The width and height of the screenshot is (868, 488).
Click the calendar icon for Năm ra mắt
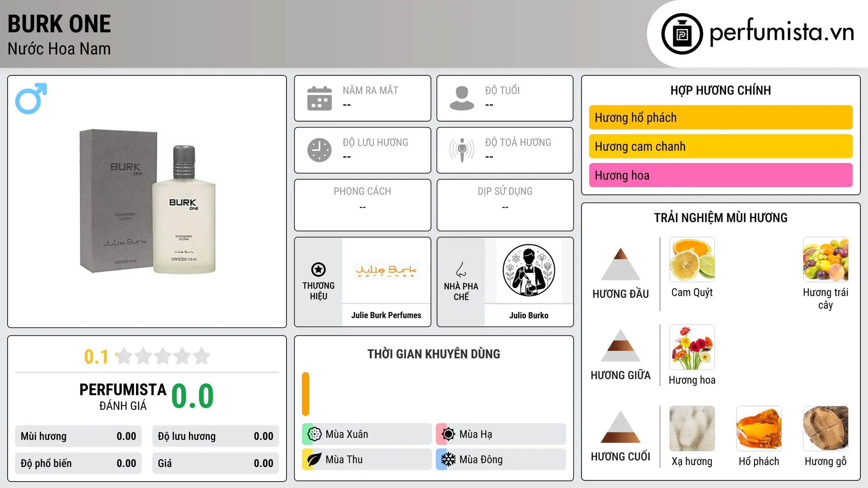coord(320,98)
